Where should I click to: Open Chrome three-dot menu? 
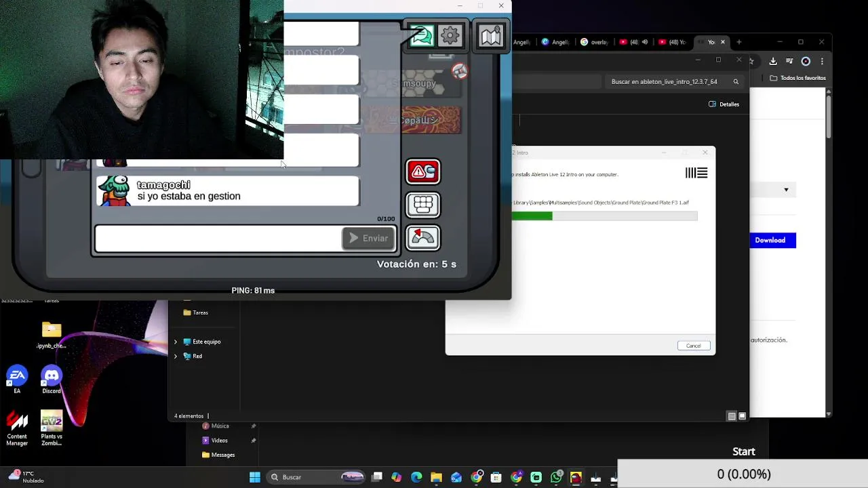(x=822, y=61)
